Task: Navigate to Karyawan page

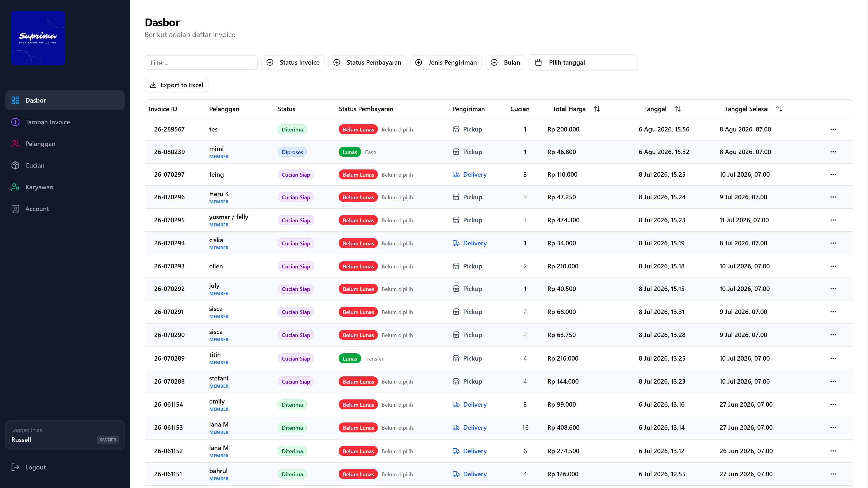Action: [65, 187]
